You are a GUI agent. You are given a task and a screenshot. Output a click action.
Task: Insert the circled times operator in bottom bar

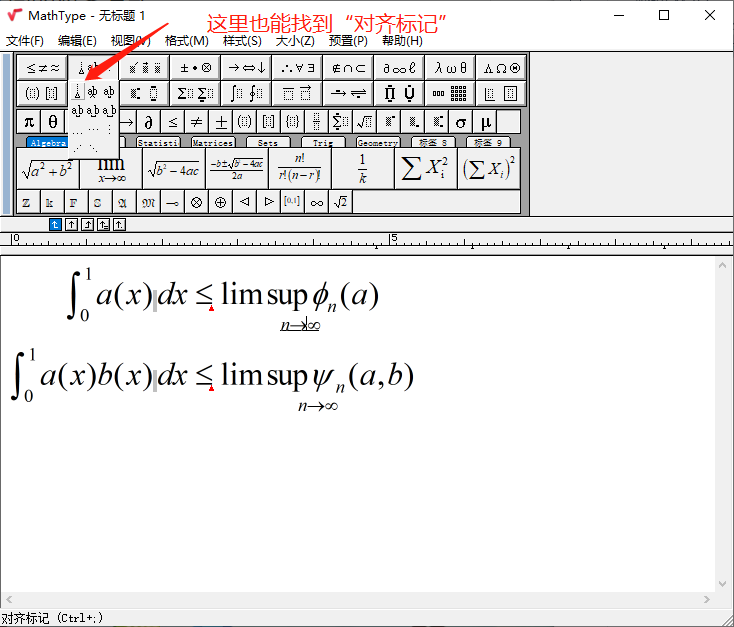tap(197, 202)
